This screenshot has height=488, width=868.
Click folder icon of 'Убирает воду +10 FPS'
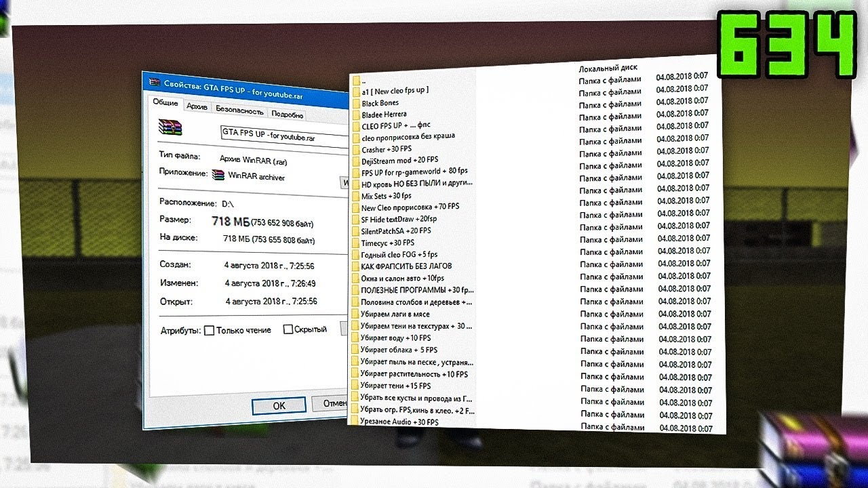[355, 338]
